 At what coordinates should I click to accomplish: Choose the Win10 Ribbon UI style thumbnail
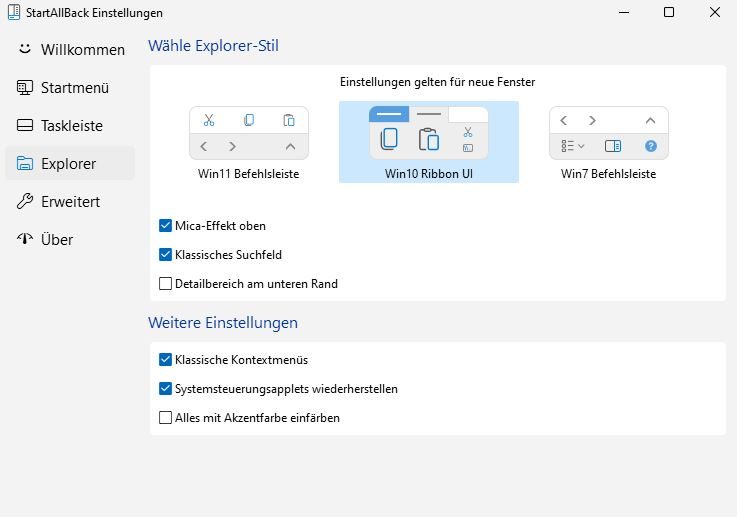click(x=429, y=133)
